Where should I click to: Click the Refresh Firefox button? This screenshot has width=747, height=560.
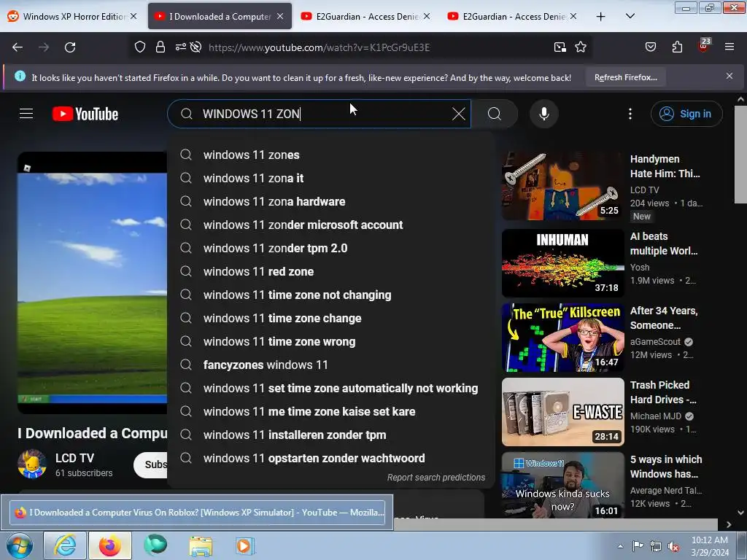pyautogui.click(x=625, y=77)
